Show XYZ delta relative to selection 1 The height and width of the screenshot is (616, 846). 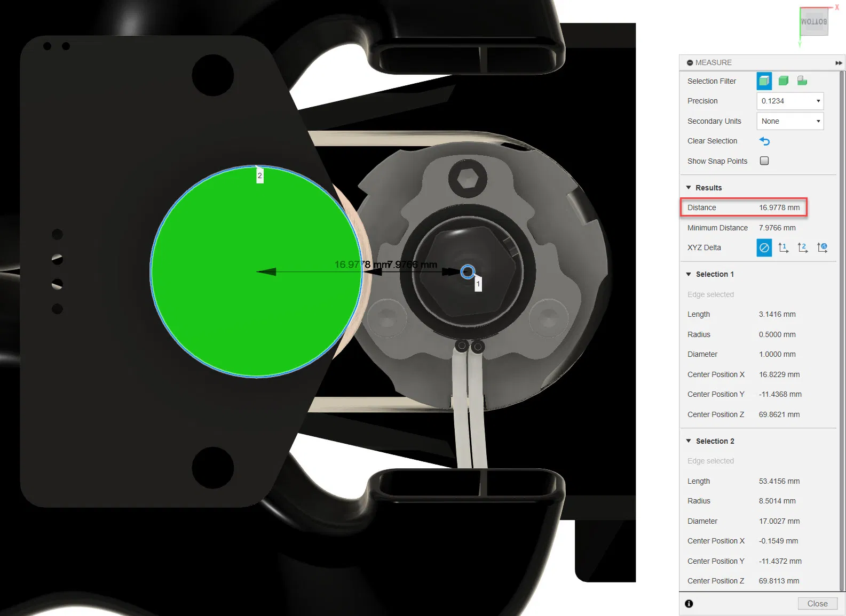click(784, 247)
